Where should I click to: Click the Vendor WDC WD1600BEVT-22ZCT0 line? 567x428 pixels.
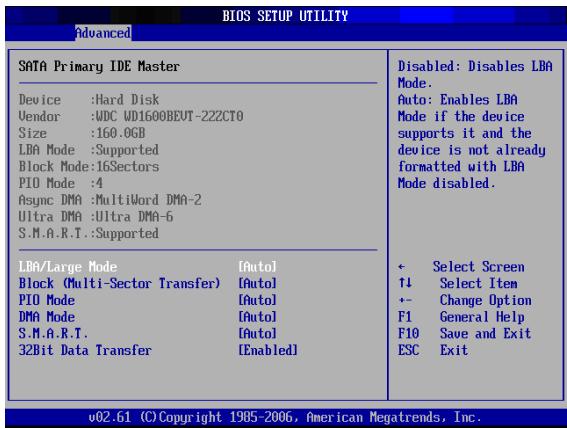click(x=131, y=116)
